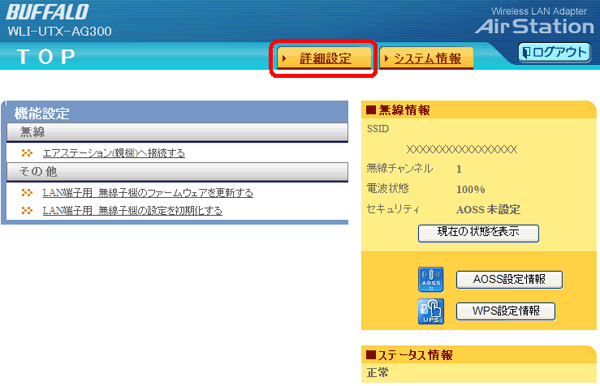This screenshot has width=600, height=386.
Task: Click the ログアウト button
Action: 554,52
